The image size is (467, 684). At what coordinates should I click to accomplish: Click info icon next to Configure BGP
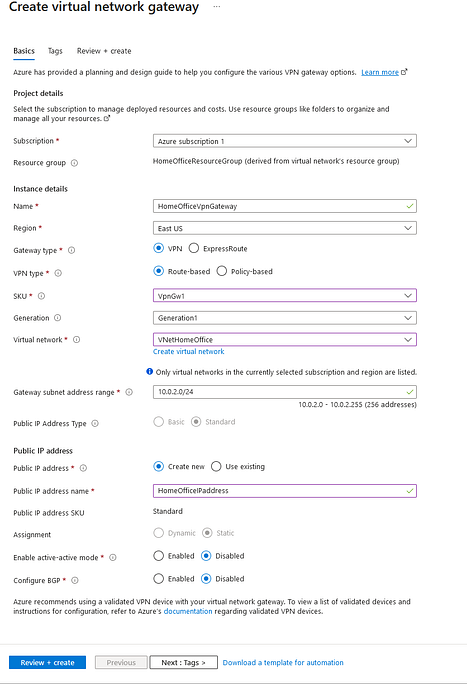point(75,580)
